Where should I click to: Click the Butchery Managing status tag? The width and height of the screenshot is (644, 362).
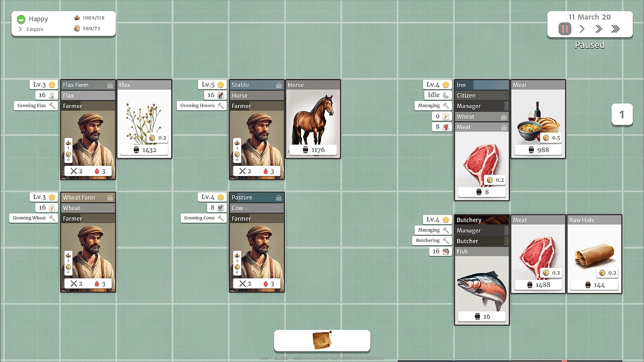[x=433, y=230]
